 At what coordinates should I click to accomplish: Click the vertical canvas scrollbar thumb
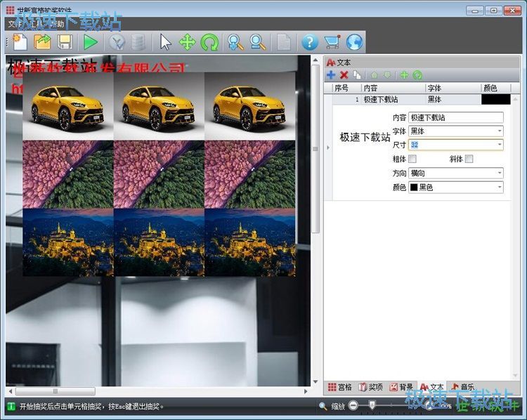315,149
